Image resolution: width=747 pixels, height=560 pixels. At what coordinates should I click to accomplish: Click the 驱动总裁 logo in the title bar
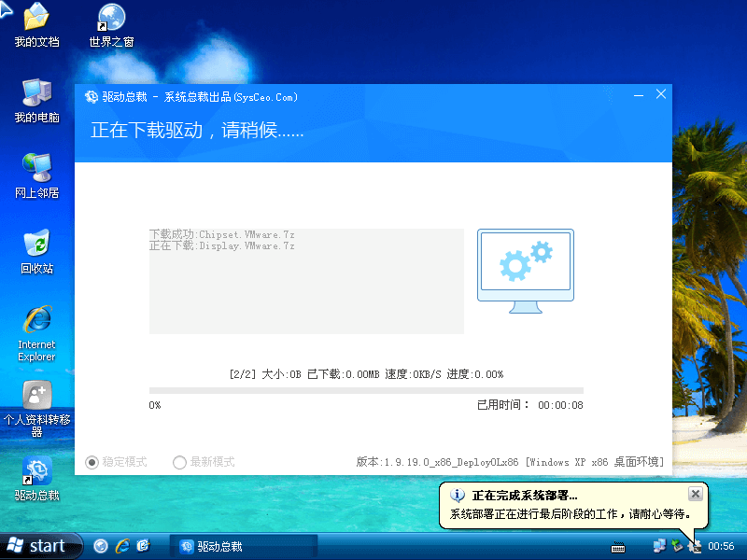91,97
